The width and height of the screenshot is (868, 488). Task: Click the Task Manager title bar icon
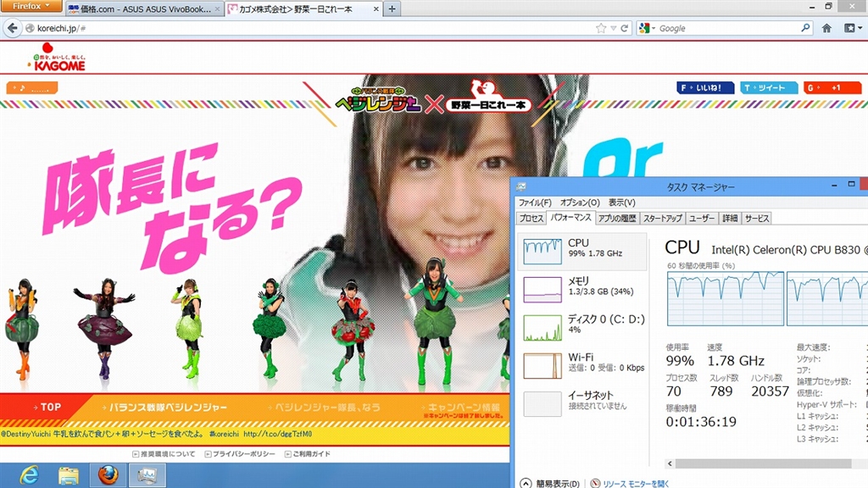521,187
